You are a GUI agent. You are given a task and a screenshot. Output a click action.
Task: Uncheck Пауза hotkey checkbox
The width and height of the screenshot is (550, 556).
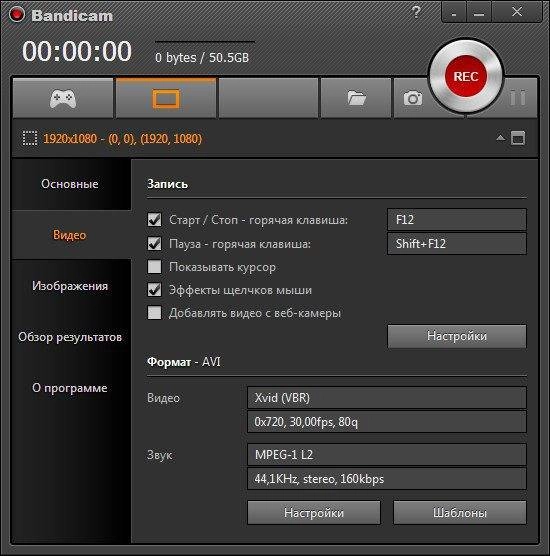(154, 244)
